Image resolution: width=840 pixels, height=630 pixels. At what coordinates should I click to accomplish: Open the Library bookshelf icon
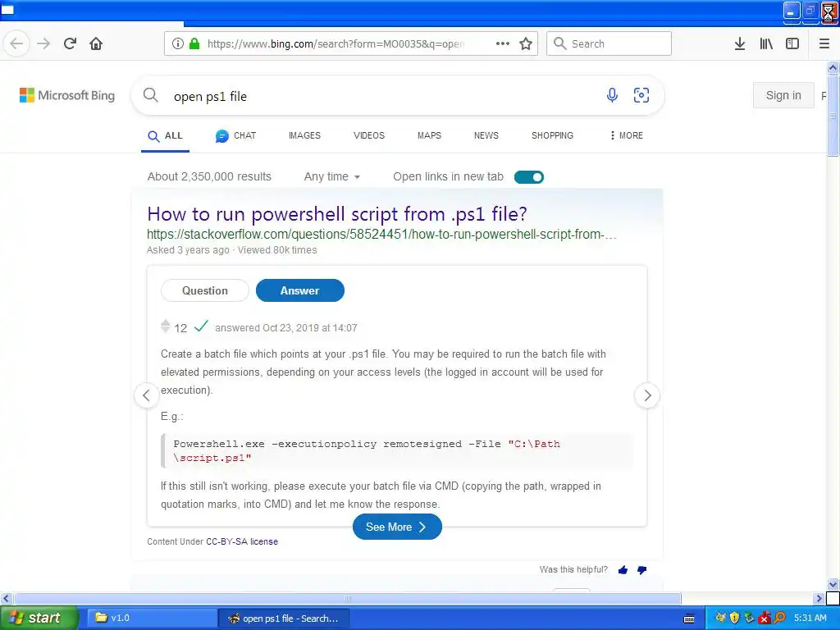766,43
